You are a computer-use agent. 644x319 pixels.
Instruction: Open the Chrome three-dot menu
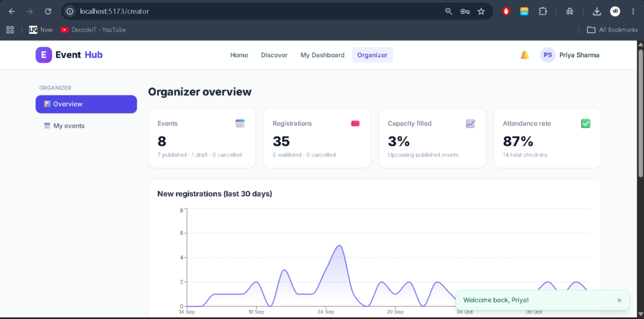coord(633,11)
